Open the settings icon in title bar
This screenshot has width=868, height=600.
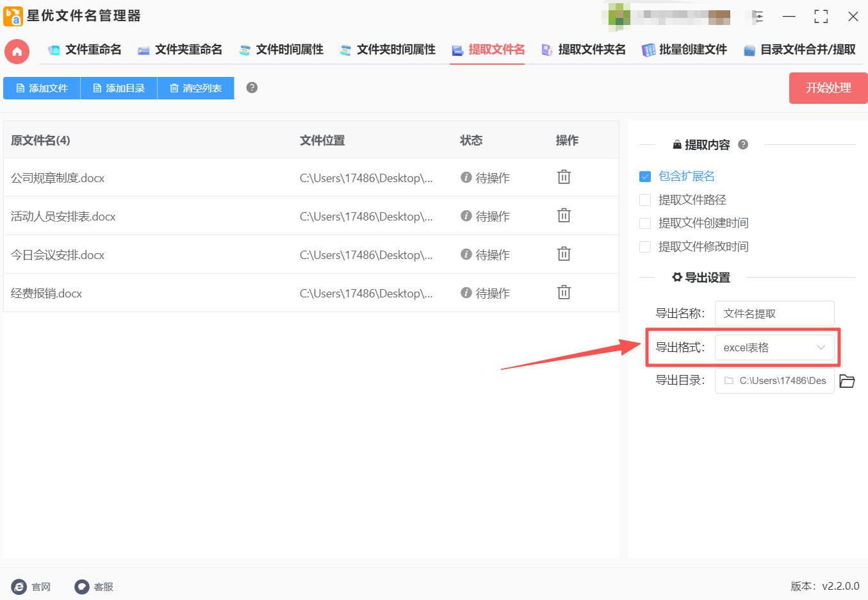click(758, 17)
